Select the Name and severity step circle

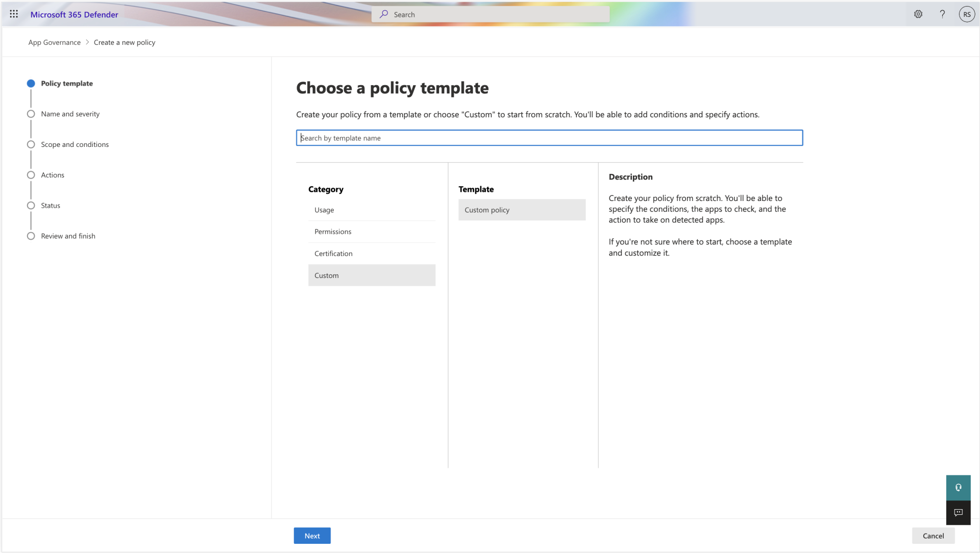pos(31,114)
